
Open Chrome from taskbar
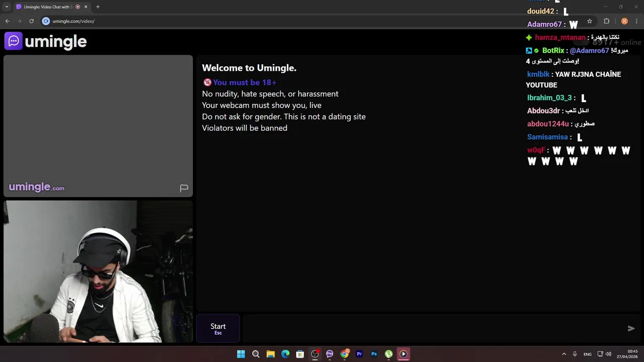[x=345, y=354]
